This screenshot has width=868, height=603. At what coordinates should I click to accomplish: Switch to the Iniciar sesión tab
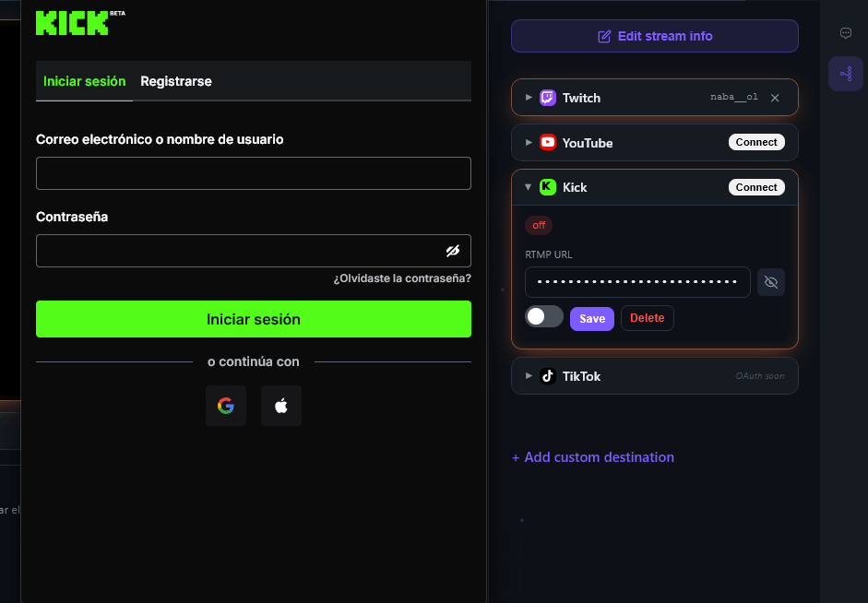click(x=84, y=81)
